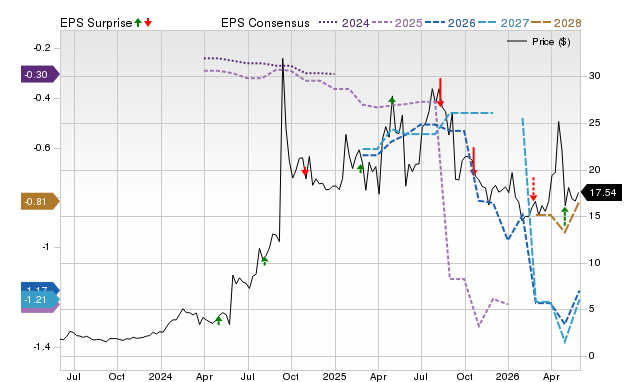
Task: Click the purple -0.30 value tag
Action: click(40, 74)
